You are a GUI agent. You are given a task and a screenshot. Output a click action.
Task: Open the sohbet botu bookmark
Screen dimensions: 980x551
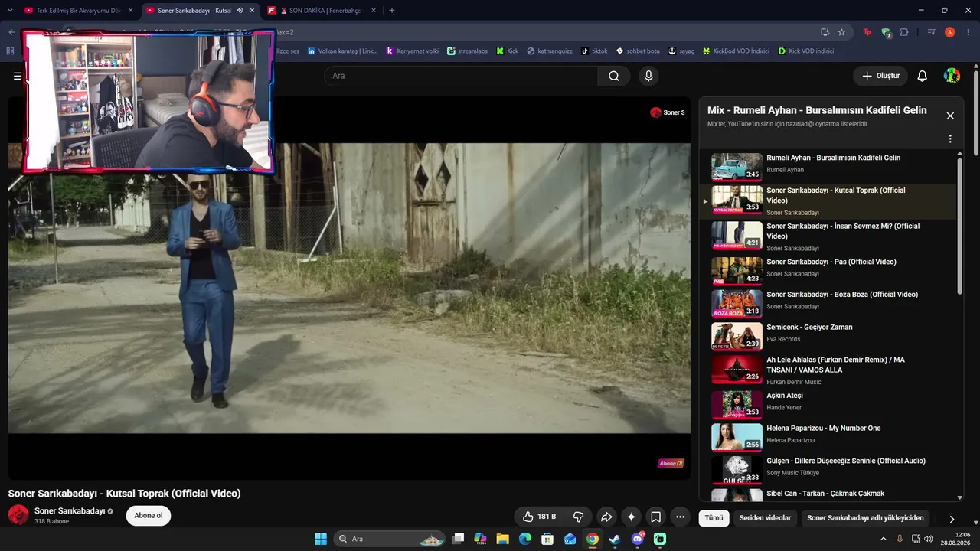(x=638, y=51)
